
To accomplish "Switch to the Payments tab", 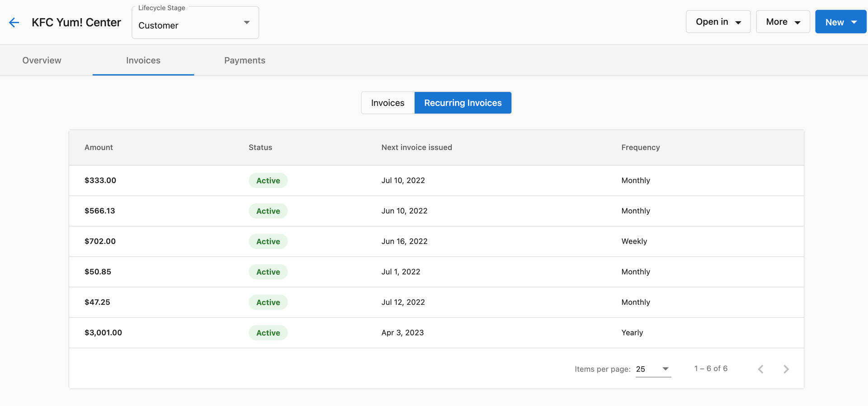I will tap(245, 61).
